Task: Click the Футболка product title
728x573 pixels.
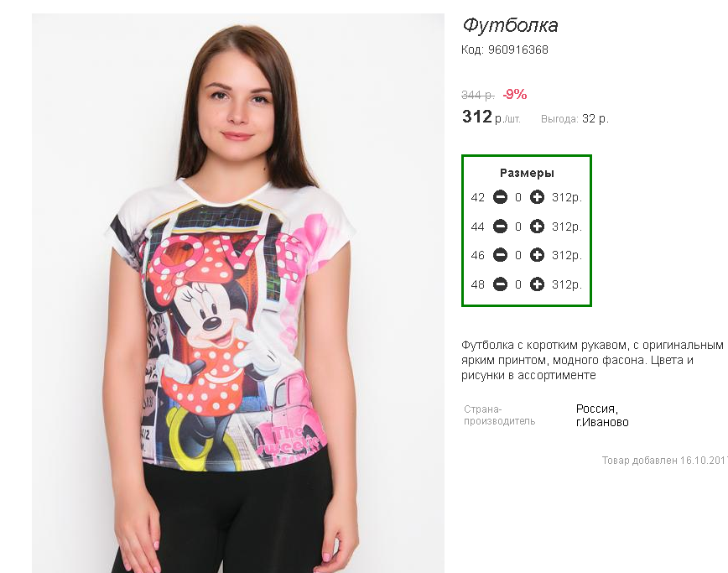Action: (x=510, y=25)
